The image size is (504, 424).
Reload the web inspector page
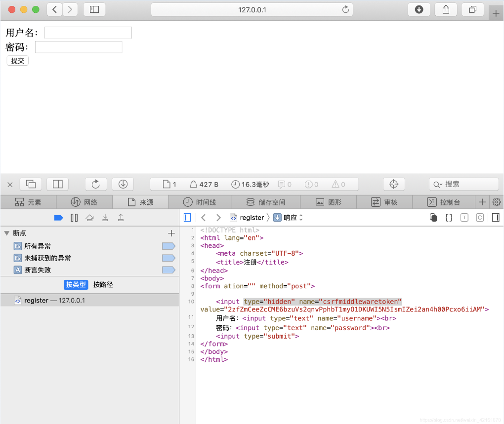(x=96, y=184)
